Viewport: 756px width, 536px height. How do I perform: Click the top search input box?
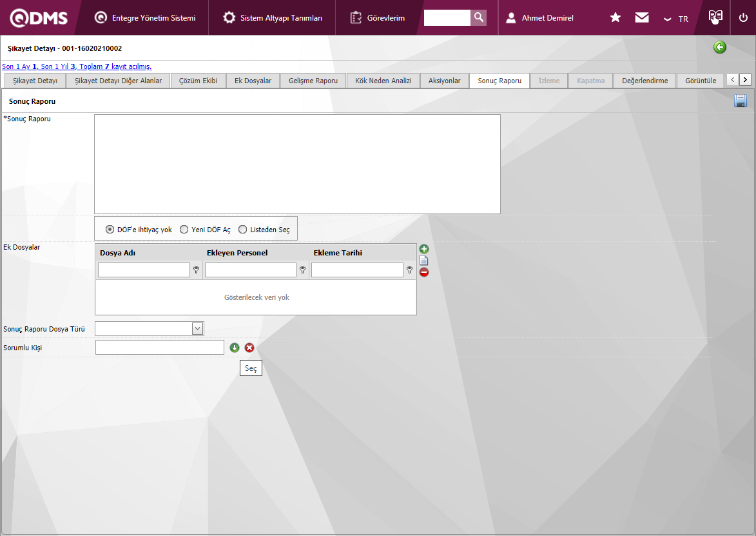pos(447,18)
